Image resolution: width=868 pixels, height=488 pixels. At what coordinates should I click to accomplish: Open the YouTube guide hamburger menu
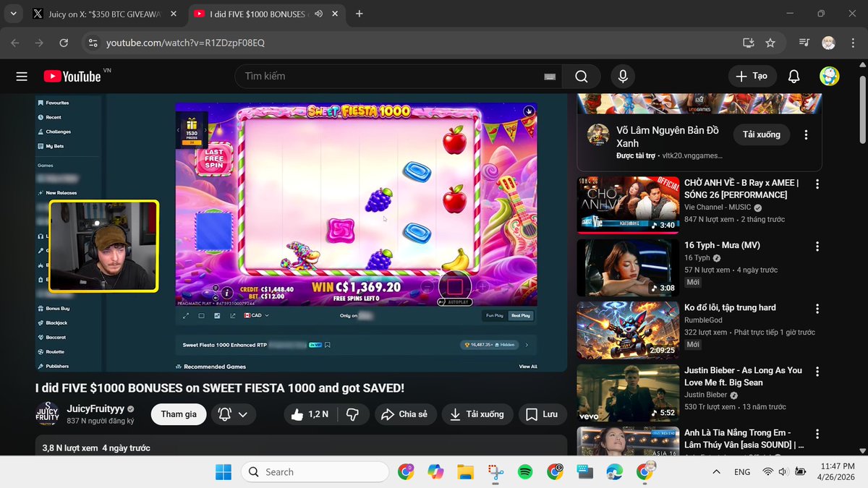[x=22, y=76]
